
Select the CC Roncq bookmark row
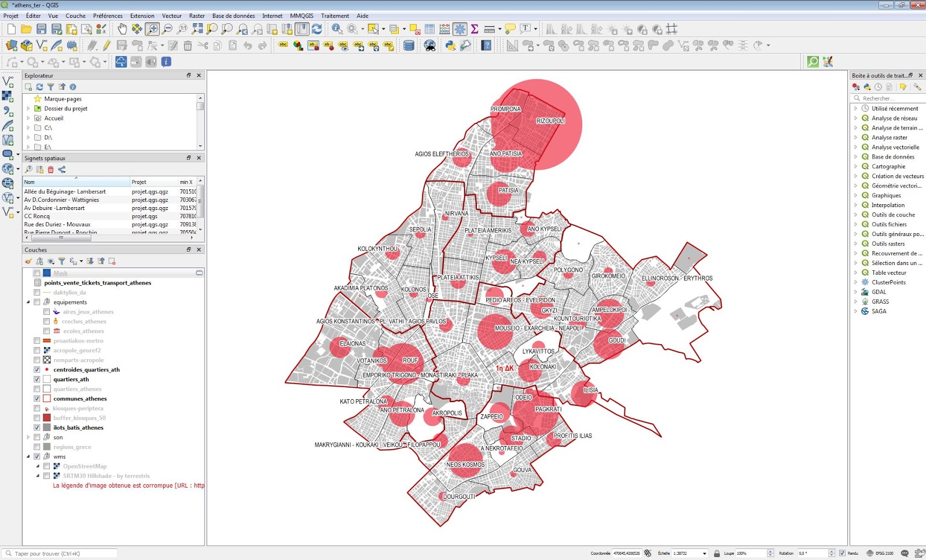[110, 216]
